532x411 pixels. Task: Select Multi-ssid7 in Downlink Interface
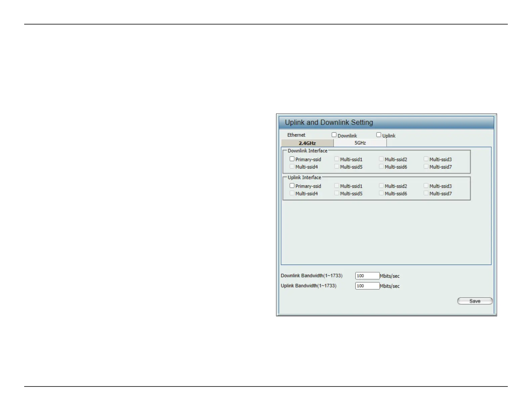point(426,167)
